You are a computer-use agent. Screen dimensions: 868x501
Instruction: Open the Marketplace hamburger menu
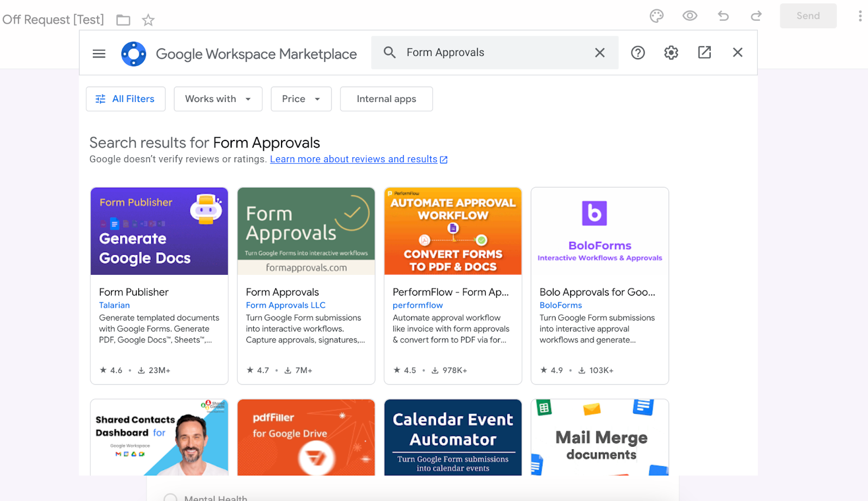pyautogui.click(x=99, y=54)
